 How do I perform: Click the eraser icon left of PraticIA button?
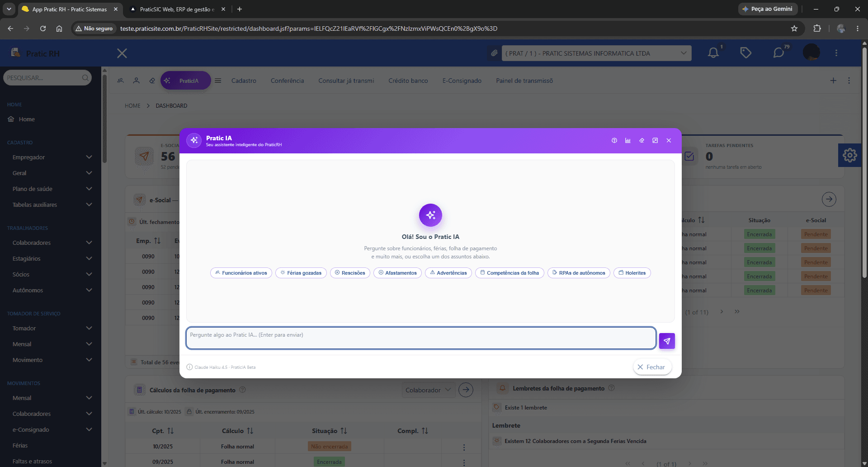tap(152, 81)
